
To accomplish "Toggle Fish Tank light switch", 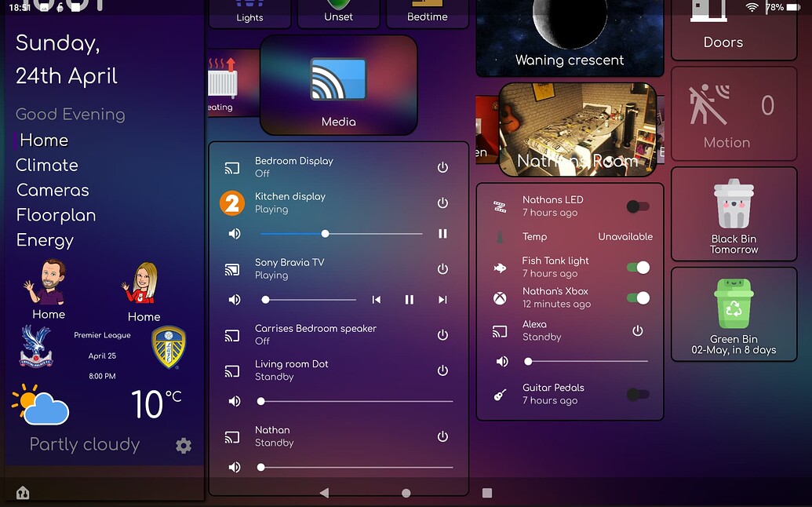I will (638, 267).
